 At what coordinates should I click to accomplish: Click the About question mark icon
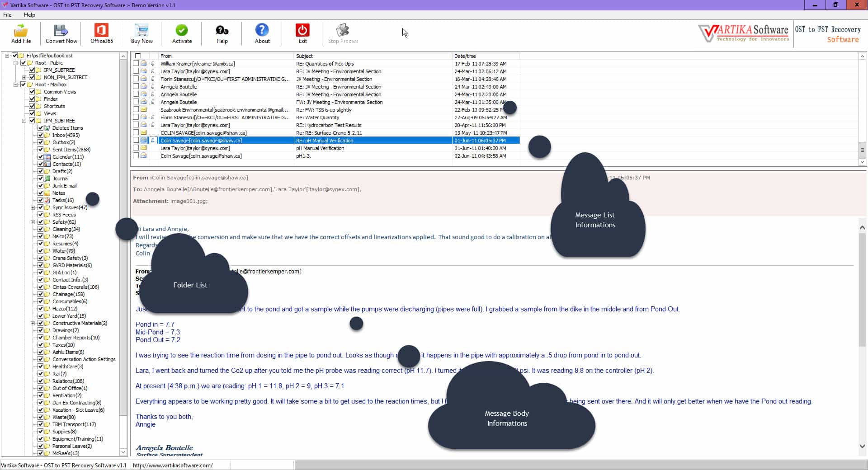click(262, 30)
